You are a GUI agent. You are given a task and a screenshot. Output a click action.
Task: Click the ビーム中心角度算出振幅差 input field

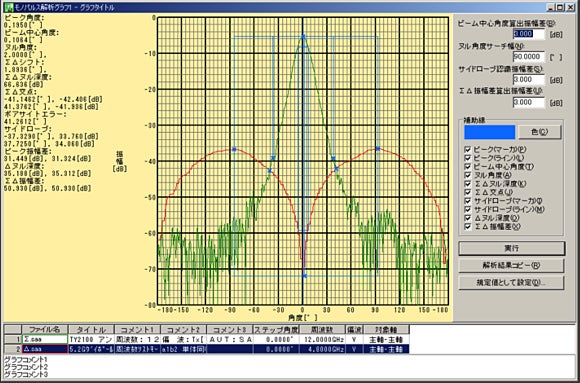(529, 34)
